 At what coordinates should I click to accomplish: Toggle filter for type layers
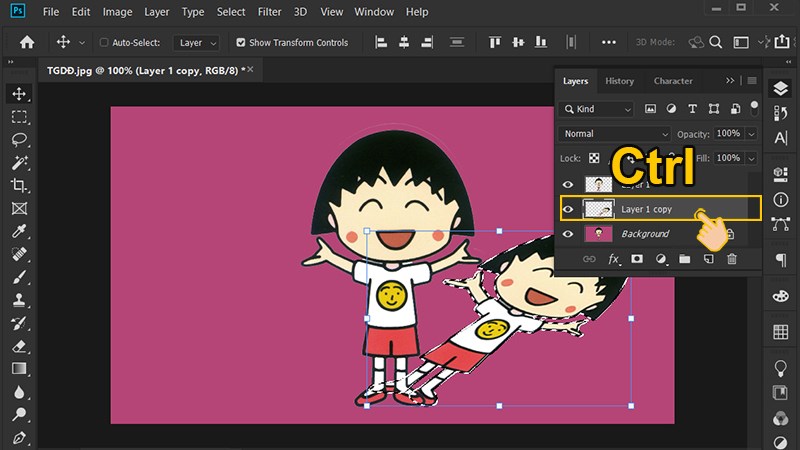click(692, 109)
